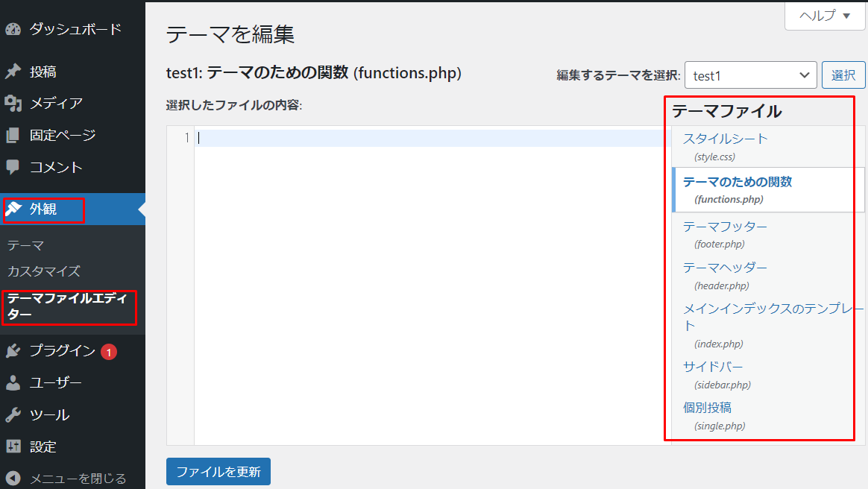Click the red plugin update badge
This screenshot has width=868, height=489.
point(109,352)
